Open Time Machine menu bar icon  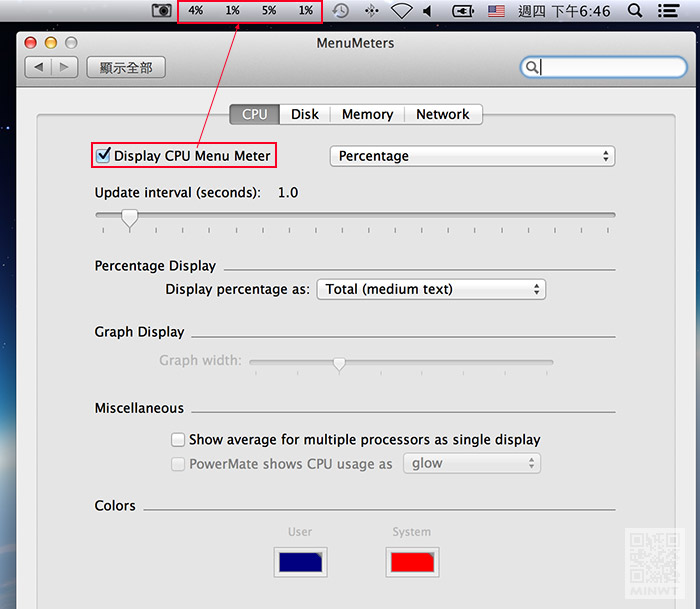pyautogui.click(x=341, y=10)
